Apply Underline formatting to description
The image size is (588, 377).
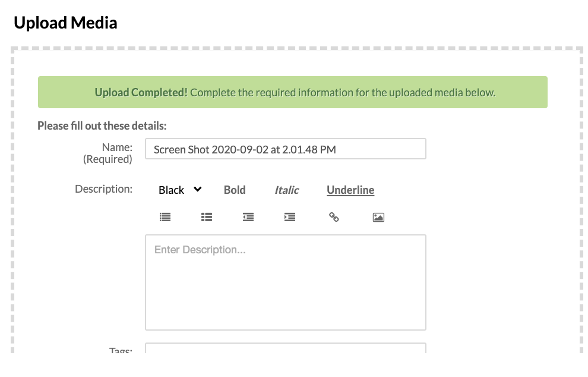coord(350,190)
